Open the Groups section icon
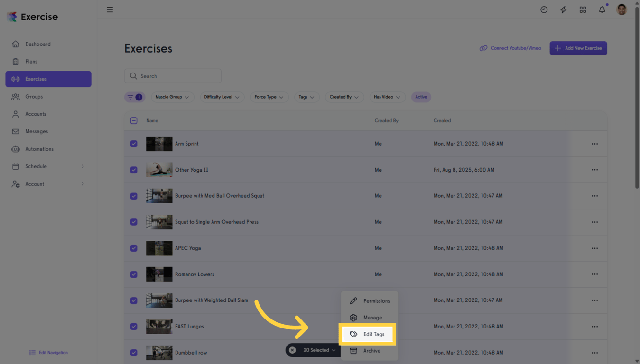Viewport: 640px width, 364px height. click(x=16, y=96)
